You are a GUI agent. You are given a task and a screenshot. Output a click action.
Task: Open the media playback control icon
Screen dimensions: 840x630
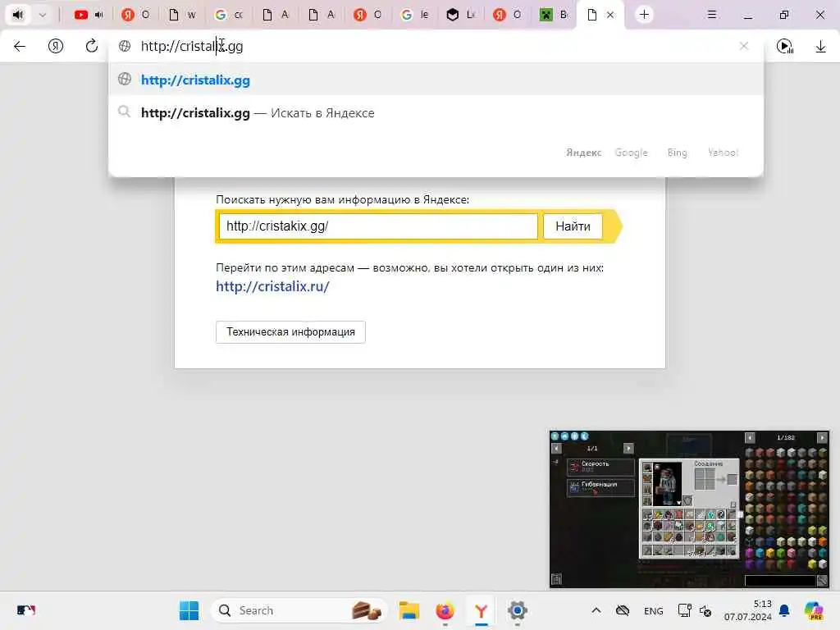coord(785,47)
